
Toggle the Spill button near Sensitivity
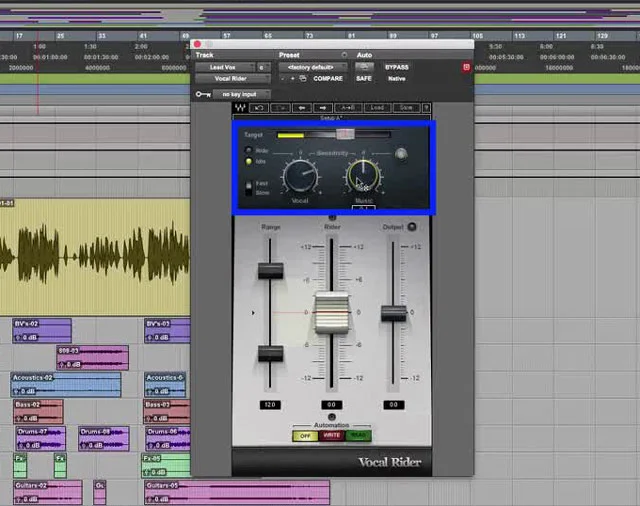[x=401, y=154]
